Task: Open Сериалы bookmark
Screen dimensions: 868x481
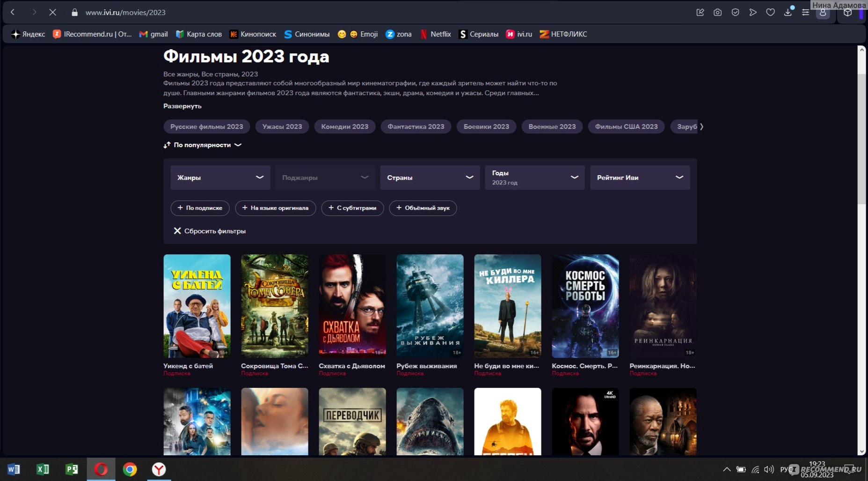Action: 479,34
